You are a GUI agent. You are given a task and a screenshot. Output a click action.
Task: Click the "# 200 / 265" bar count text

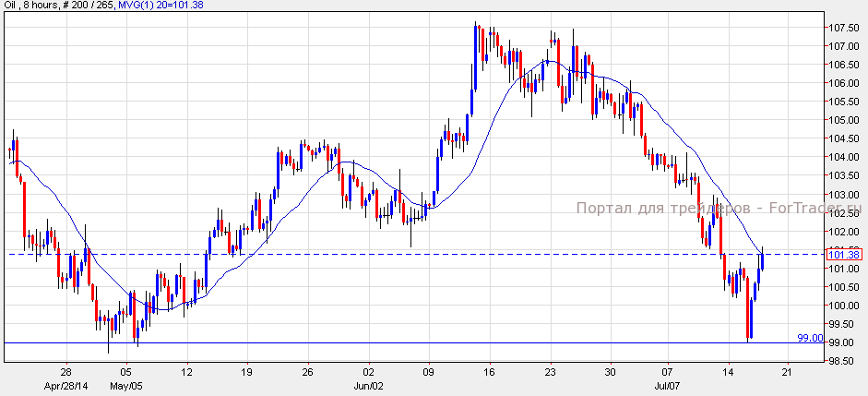pyautogui.click(x=89, y=6)
